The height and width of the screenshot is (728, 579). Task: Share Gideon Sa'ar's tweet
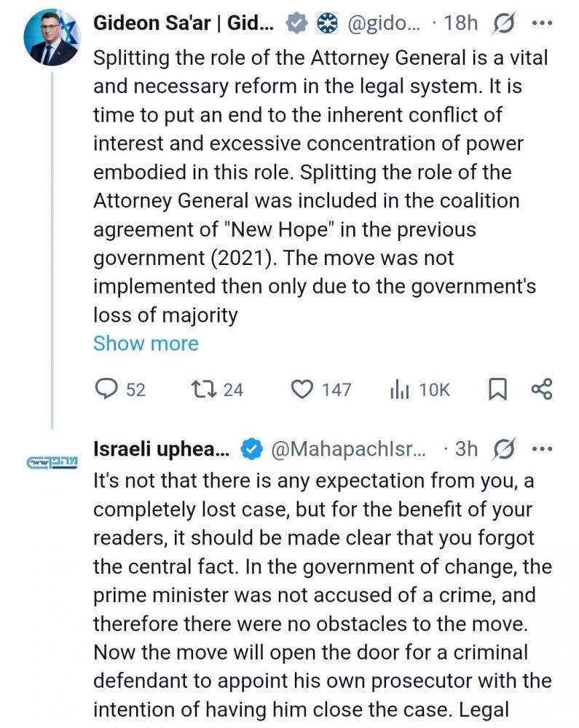[542, 389]
